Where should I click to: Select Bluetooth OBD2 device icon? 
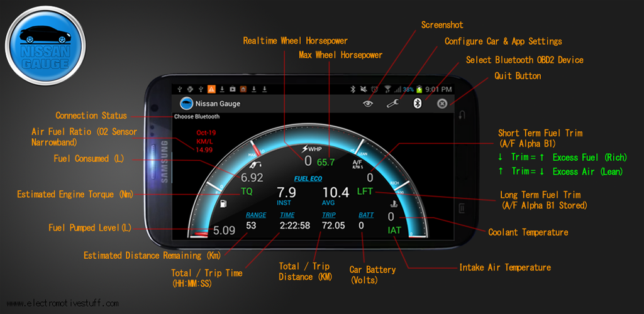click(x=416, y=104)
